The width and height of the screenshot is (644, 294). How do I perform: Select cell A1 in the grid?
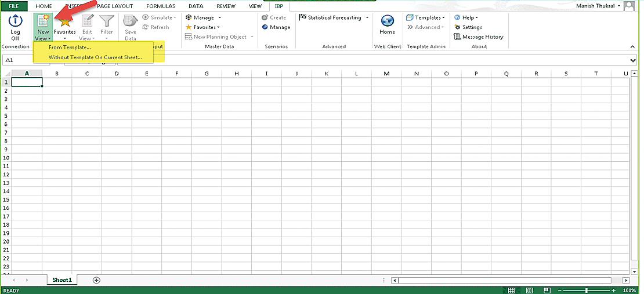point(27,82)
